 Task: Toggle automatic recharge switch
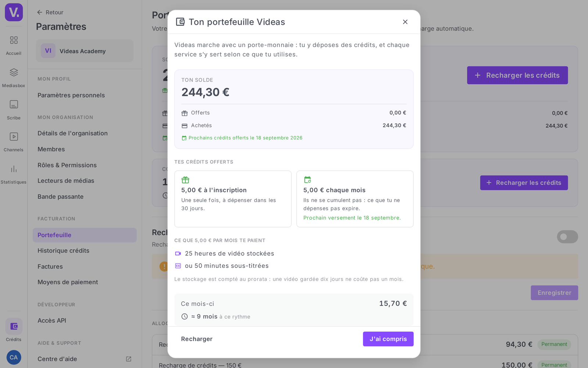coord(567,237)
